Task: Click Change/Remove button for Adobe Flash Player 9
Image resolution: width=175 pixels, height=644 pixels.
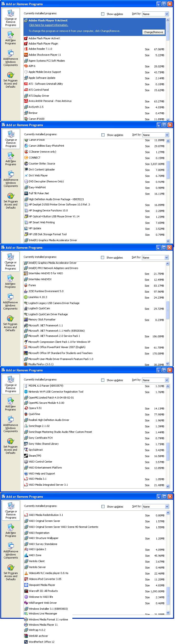Action: pos(153,32)
